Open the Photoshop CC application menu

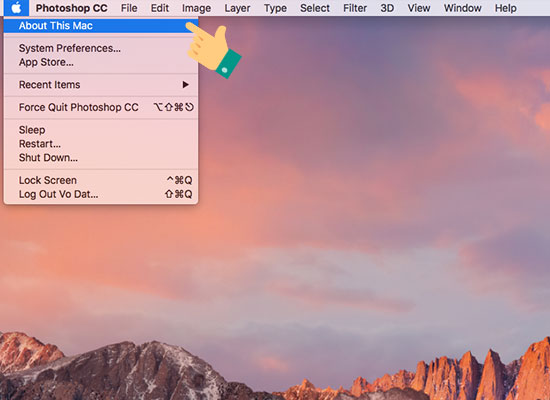tap(72, 8)
